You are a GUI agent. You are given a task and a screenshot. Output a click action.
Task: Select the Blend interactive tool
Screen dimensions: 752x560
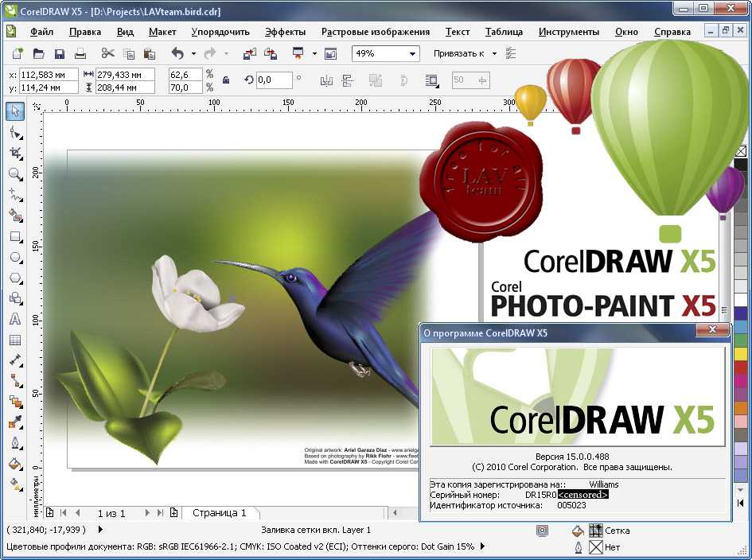point(15,401)
